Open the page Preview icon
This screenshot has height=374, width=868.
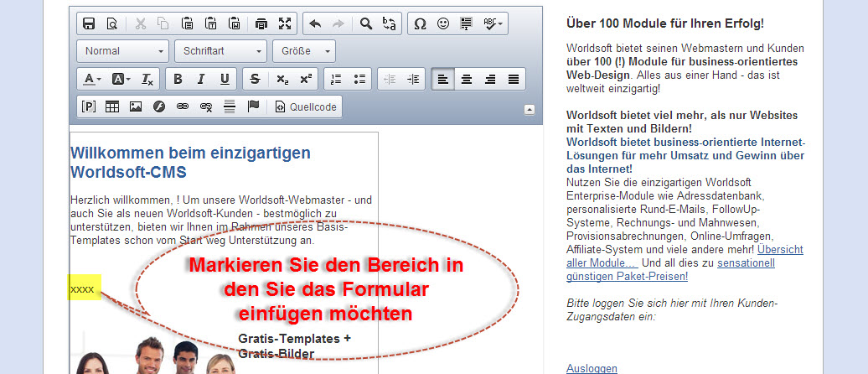click(111, 23)
